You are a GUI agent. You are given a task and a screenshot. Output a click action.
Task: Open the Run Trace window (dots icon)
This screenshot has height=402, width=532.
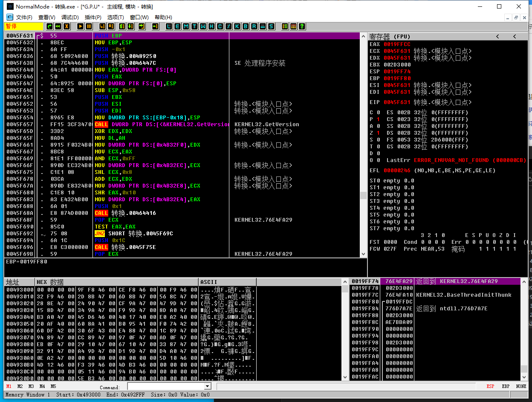click(x=263, y=26)
